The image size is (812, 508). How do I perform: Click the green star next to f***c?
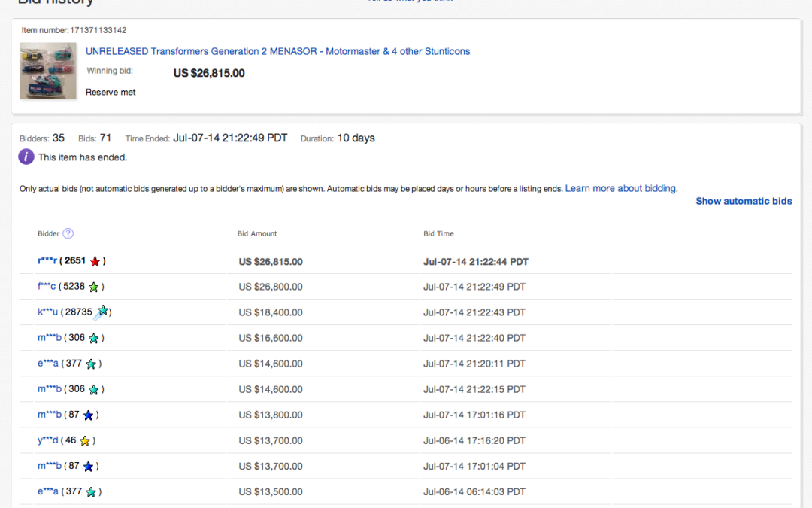[93, 287]
